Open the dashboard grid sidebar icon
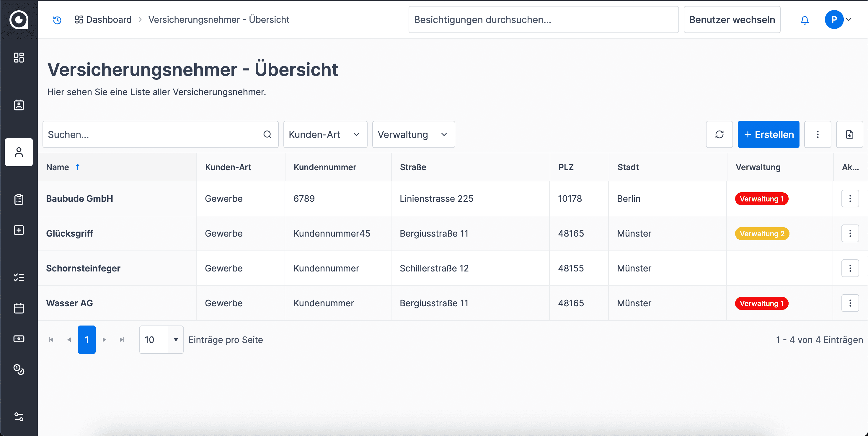This screenshot has width=868, height=436. (19, 58)
